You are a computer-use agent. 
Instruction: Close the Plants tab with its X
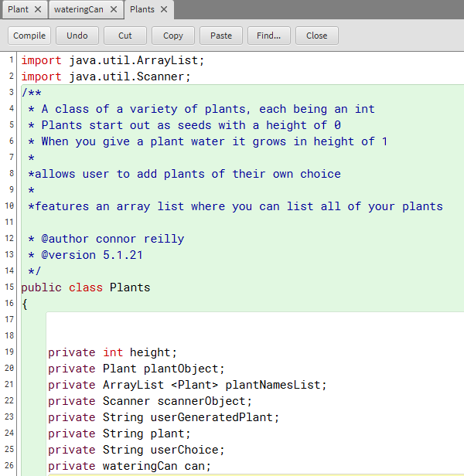[x=164, y=9]
